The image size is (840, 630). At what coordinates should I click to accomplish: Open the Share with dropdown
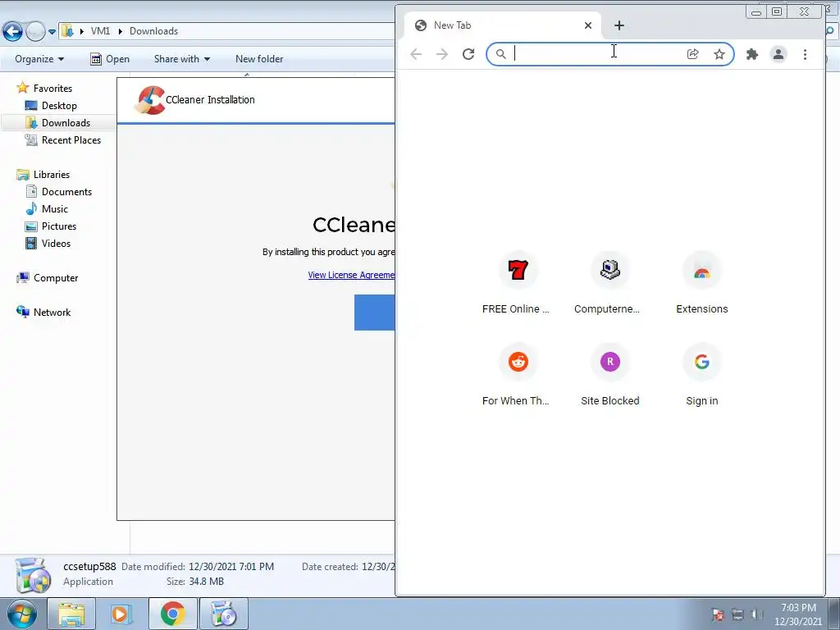(x=182, y=59)
